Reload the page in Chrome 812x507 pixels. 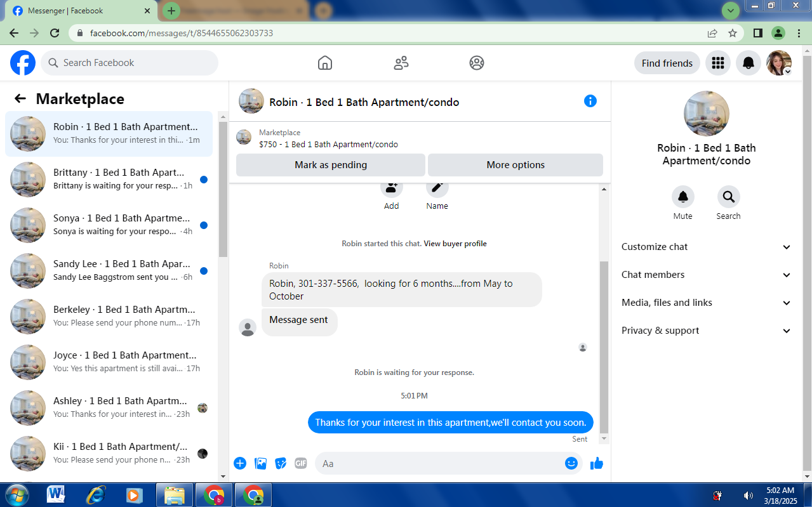(55, 33)
